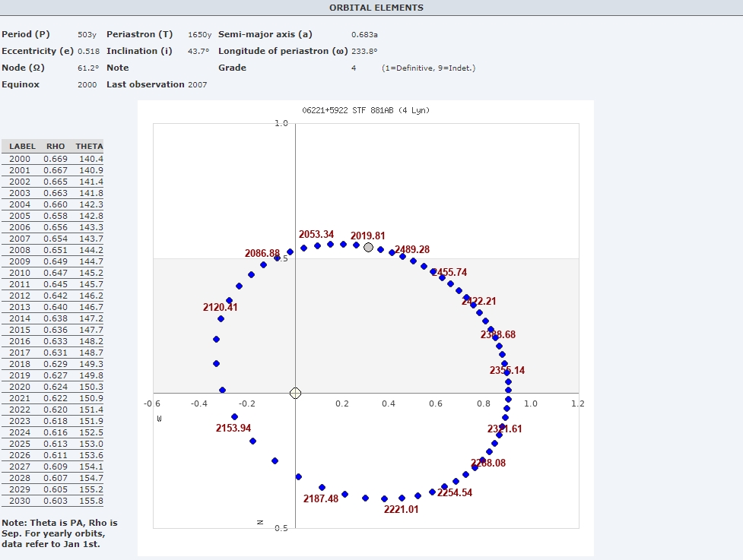Viewport: 743px width, 560px height.
Task: Click the THETA column header
Action: pos(89,146)
